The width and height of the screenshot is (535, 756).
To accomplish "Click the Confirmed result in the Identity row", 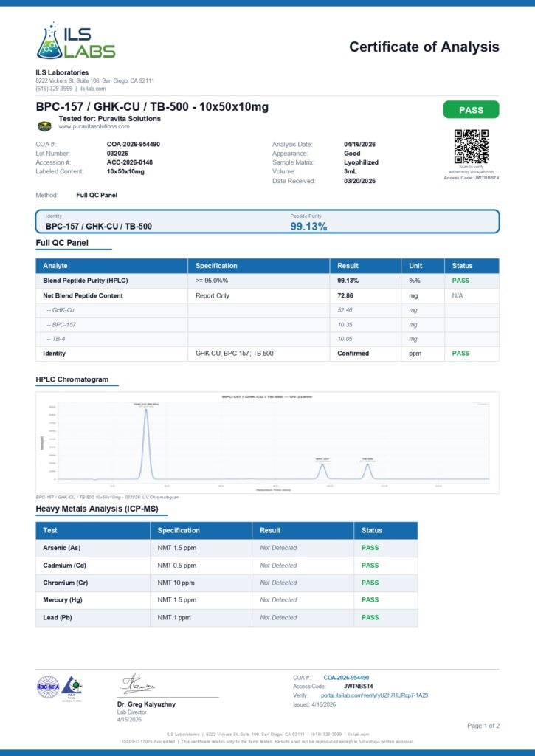I will [x=353, y=354].
